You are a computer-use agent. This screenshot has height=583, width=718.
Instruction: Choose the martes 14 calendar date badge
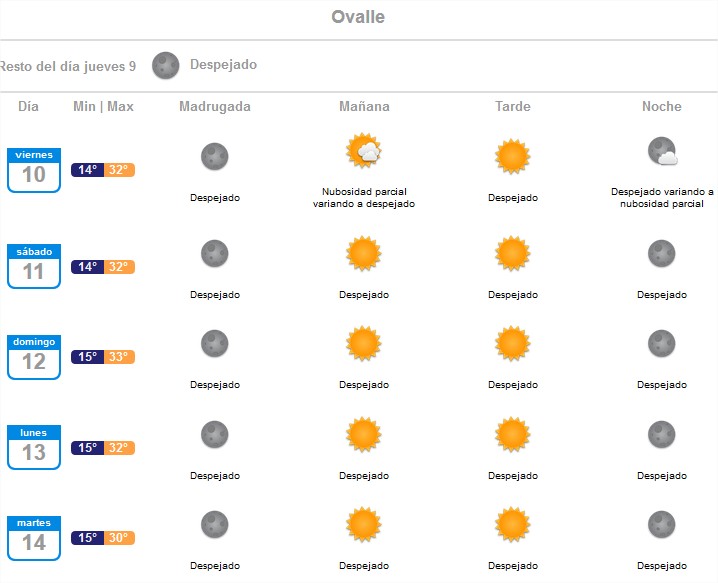34,538
